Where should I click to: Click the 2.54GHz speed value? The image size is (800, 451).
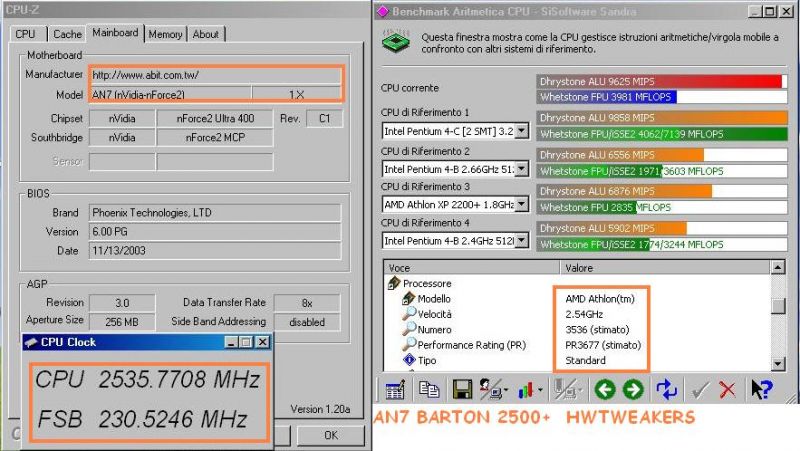point(584,314)
